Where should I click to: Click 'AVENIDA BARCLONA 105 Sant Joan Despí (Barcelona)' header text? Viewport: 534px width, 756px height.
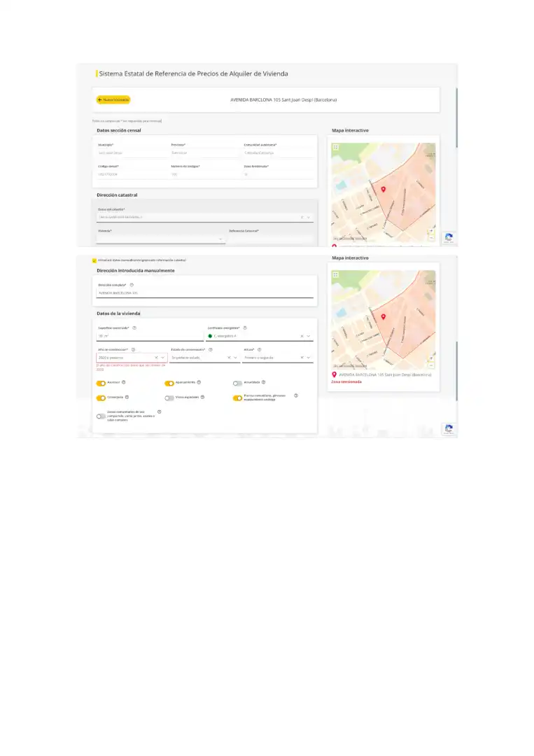point(283,100)
